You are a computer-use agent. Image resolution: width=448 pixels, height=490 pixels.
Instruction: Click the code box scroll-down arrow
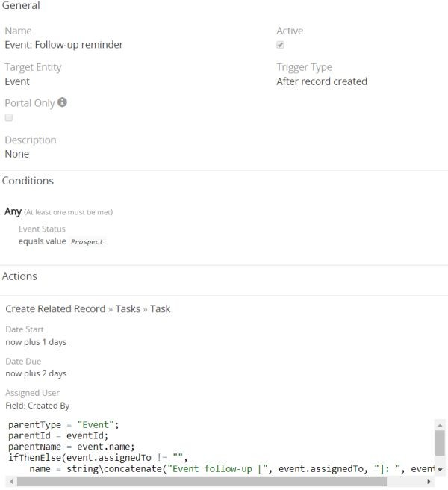point(441,468)
